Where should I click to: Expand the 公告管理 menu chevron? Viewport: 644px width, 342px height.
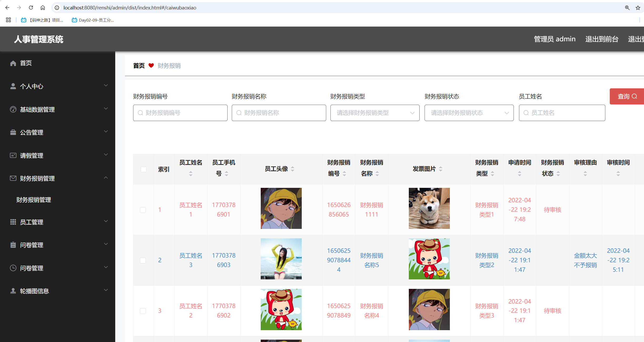(106, 132)
